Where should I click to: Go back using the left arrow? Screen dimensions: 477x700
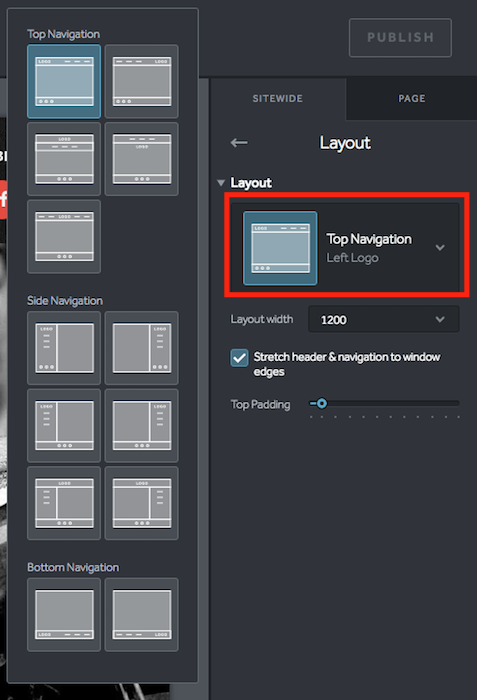tap(239, 143)
